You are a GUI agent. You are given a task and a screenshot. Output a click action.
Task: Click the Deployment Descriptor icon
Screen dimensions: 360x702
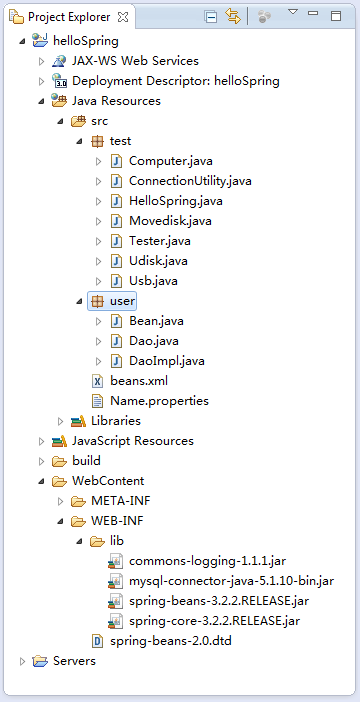coord(59,81)
